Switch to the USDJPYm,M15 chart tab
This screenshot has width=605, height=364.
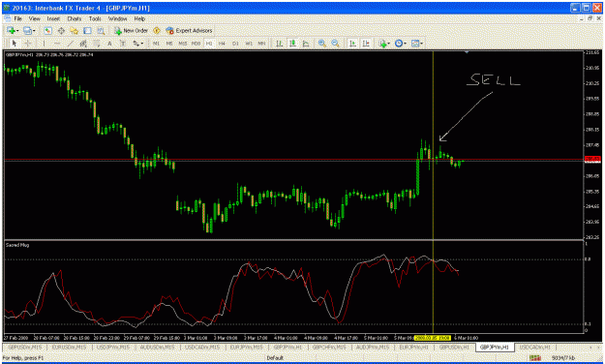pos(113,348)
